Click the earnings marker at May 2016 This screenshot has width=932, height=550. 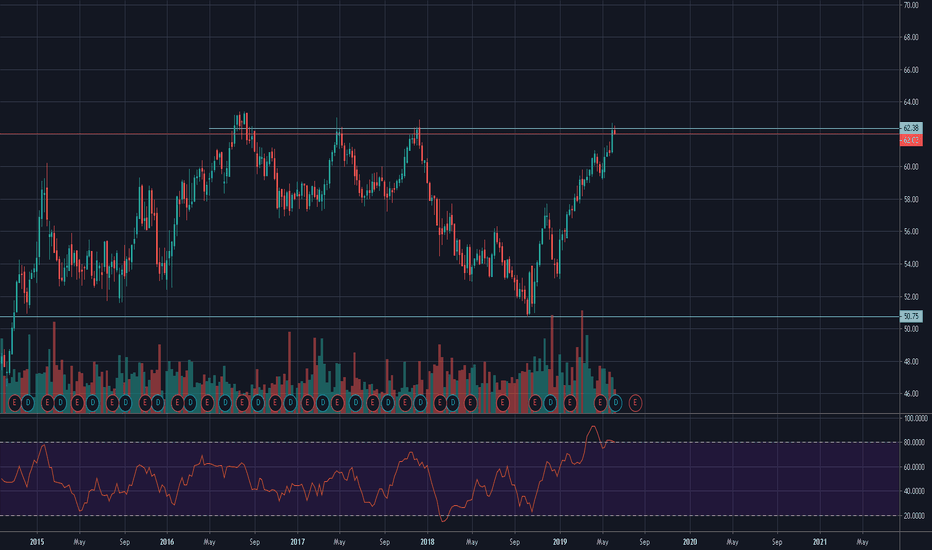click(207, 403)
